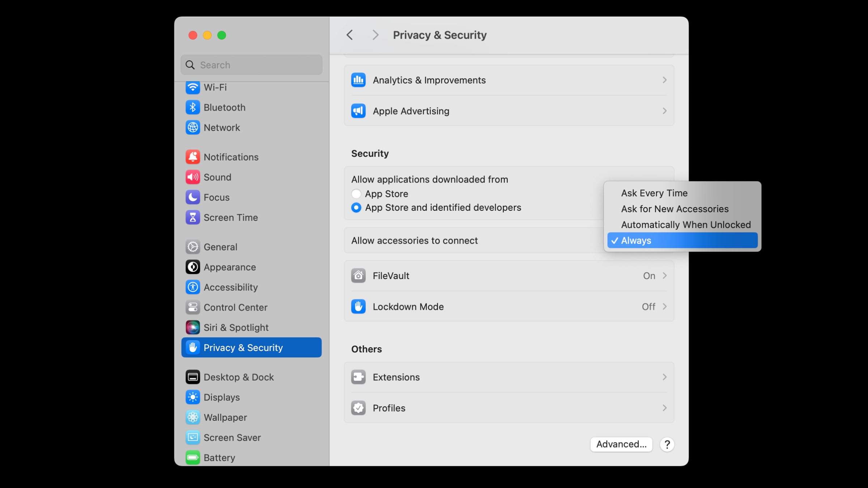Click the Advanced button

pyautogui.click(x=621, y=444)
